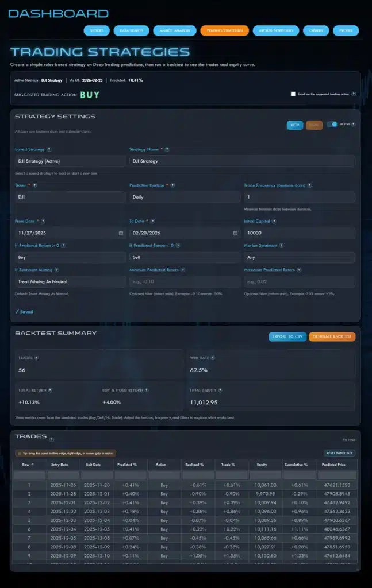
Task: Go to the Market Analysis tab
Action: coord(175,31)
